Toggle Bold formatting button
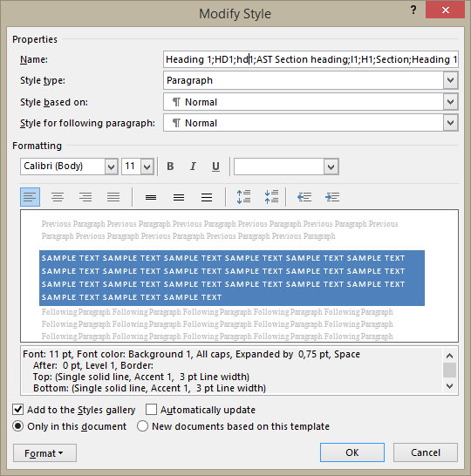Image resolution: width=471 pixels, height=476 pixels. (170, 167)
